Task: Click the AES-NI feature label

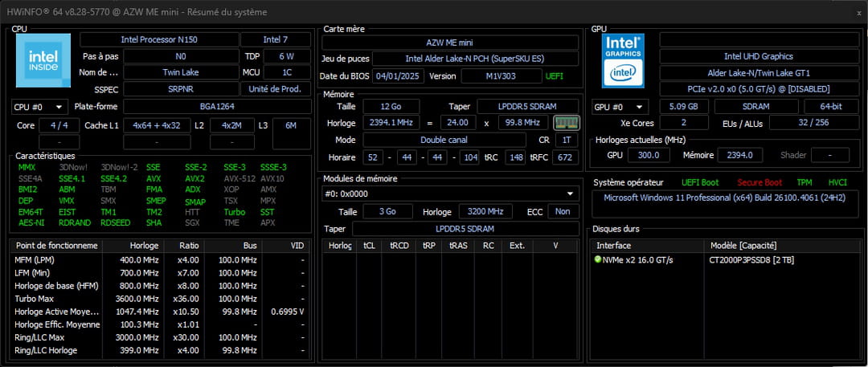Action: [31, 222]
